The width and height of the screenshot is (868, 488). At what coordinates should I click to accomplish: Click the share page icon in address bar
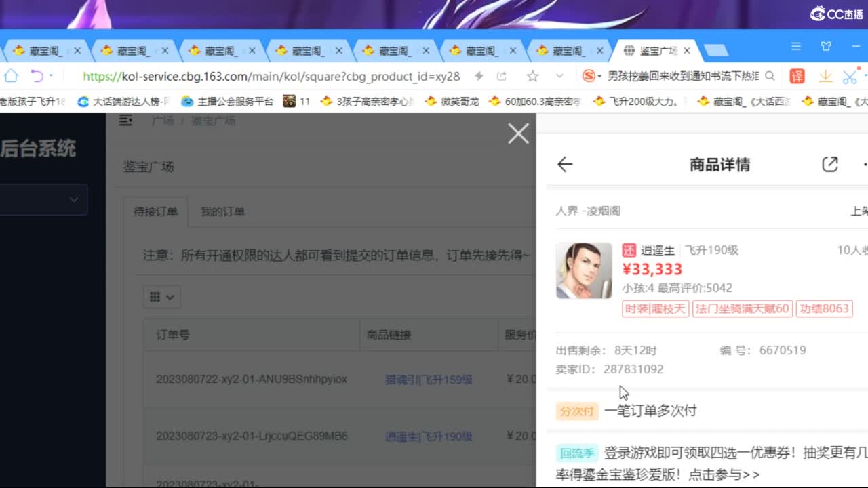502,76
